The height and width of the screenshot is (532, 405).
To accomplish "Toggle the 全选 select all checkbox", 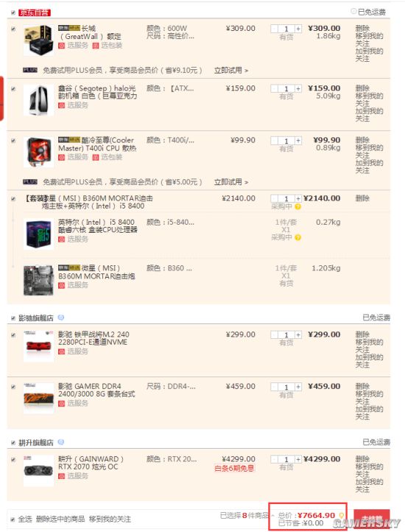I will tap(13, 519).
